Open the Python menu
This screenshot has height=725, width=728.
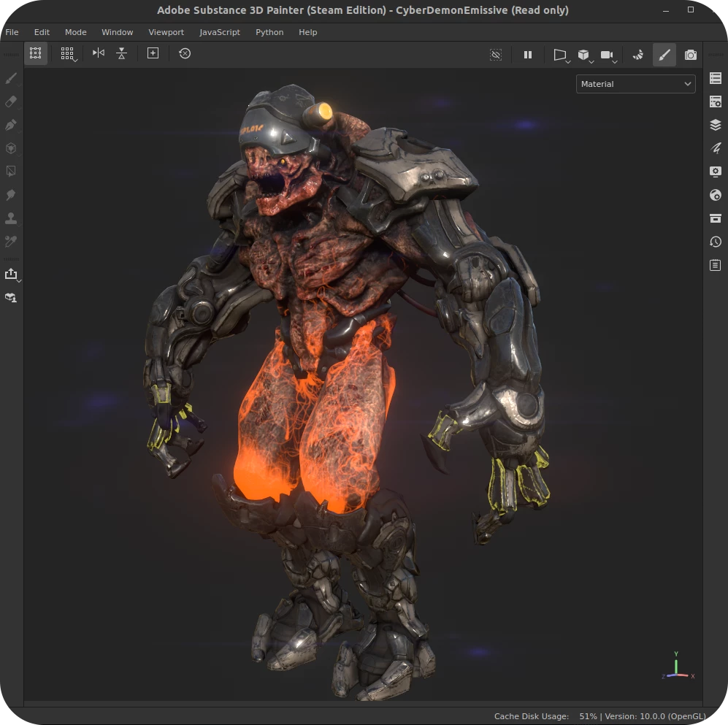(x=269, y=32)
